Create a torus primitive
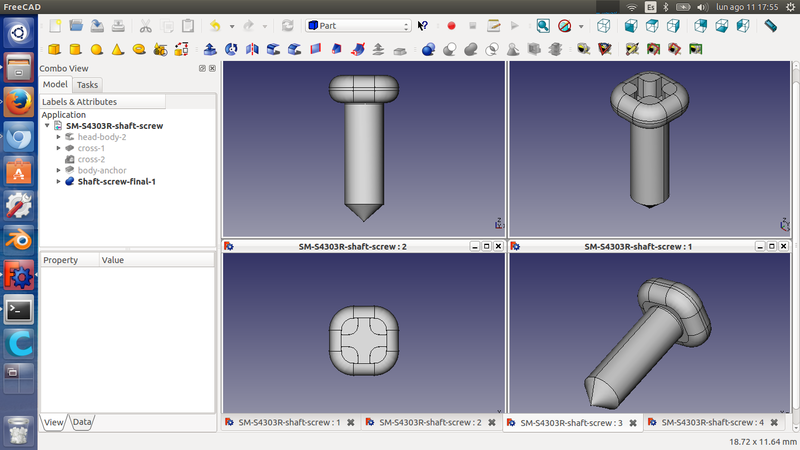 [x=140, y=48]
